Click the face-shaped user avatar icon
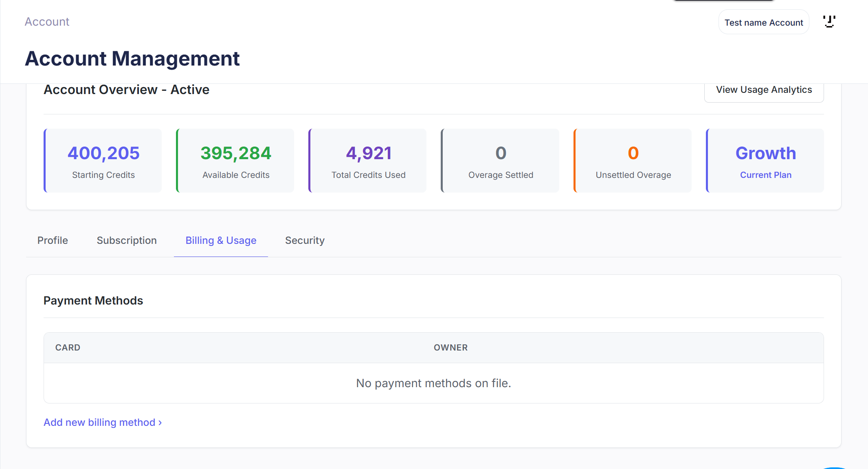This screenshot has width=868, height=469. click(x=829, y=22)
